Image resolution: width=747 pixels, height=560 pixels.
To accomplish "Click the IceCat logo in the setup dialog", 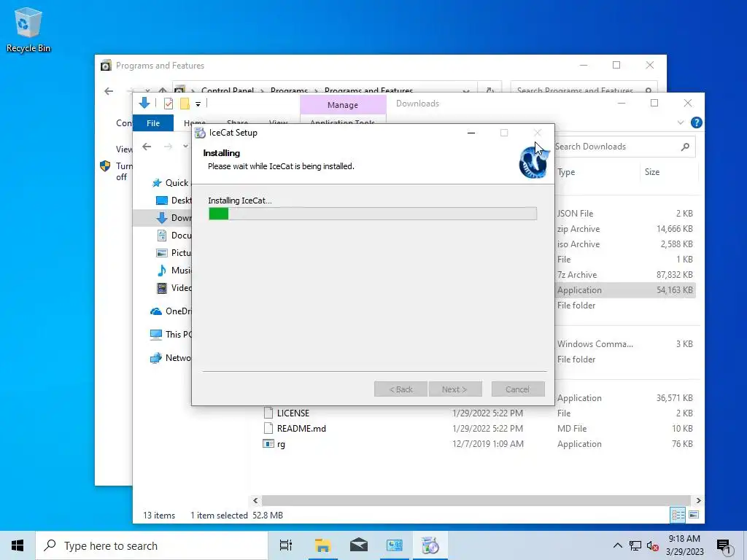I will coord(533,162).
